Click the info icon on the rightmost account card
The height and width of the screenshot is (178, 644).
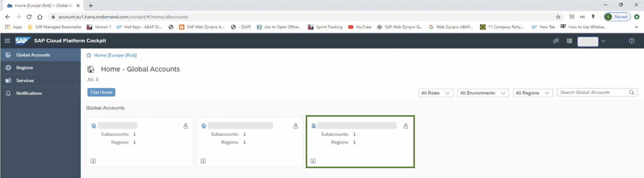(x=313, y=161)
